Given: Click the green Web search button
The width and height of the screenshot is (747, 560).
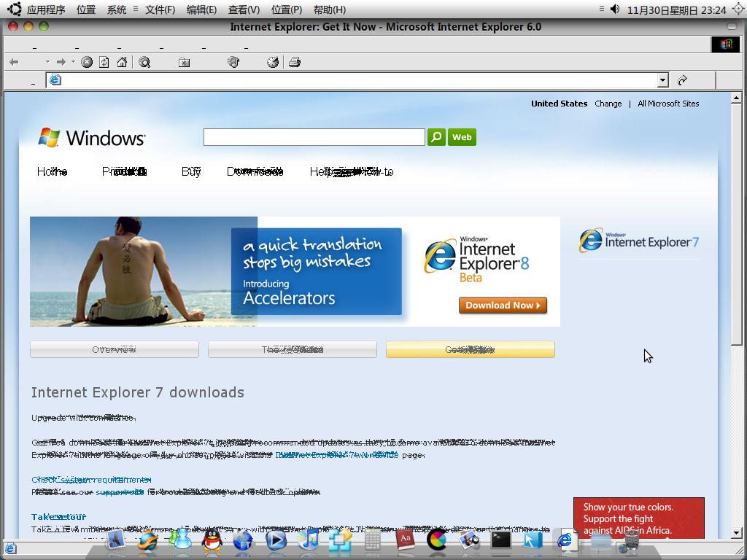Looking at the screenshot, I should click(462, 137).
